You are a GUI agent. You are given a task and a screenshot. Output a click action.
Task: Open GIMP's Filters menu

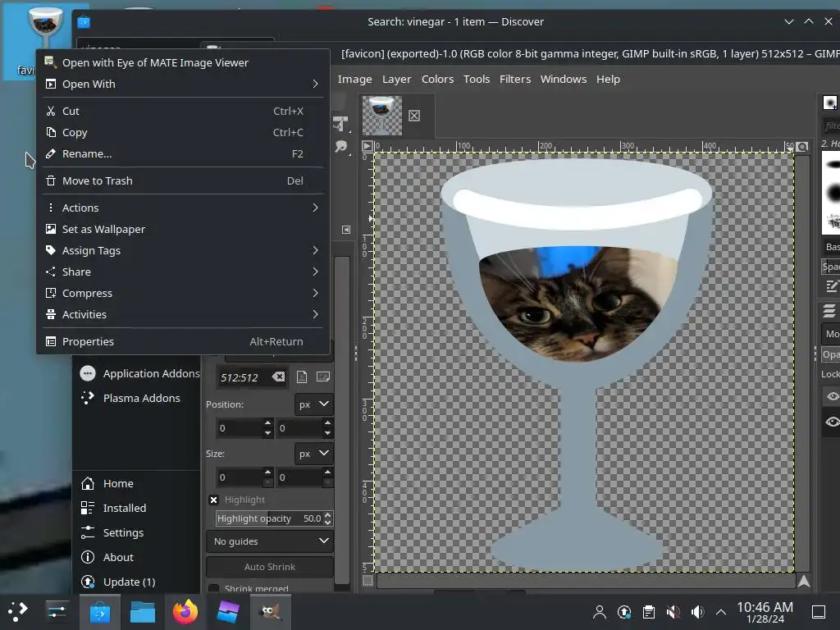tap(515, 80)
